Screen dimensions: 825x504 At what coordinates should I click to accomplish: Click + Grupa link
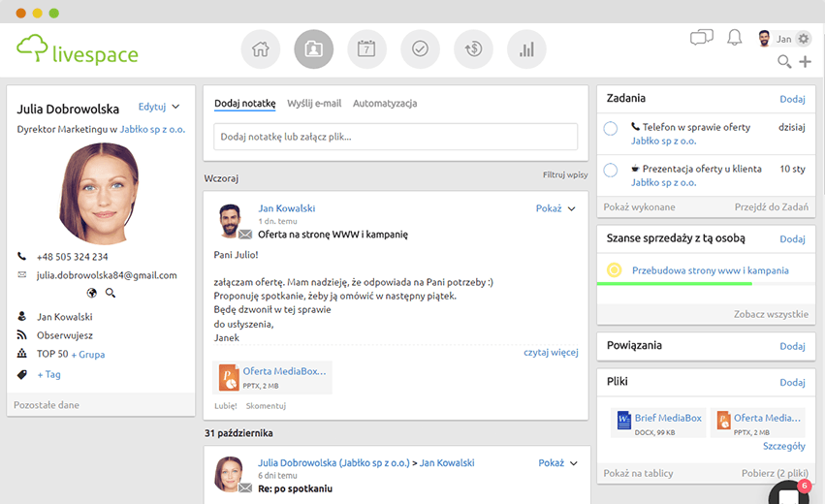tap(88, 355)
